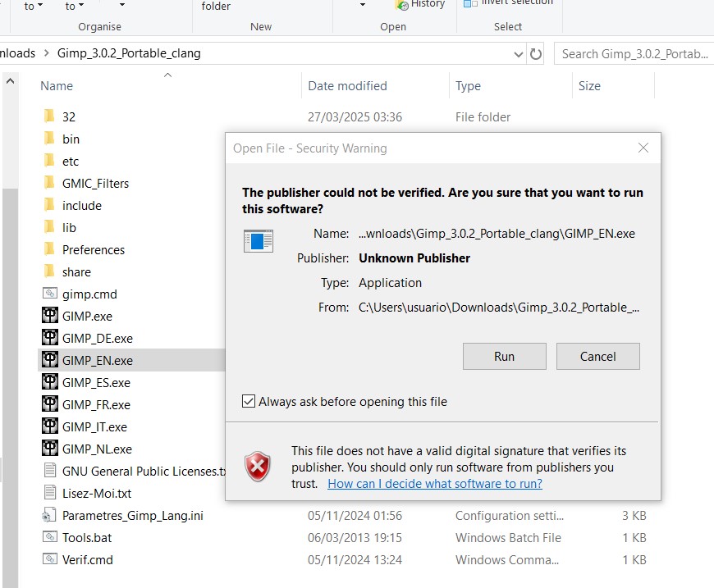This screenshot has height=588, width=714.
Task: Select the folder name 'GMIC_Filters'
Action: (96, 184)
